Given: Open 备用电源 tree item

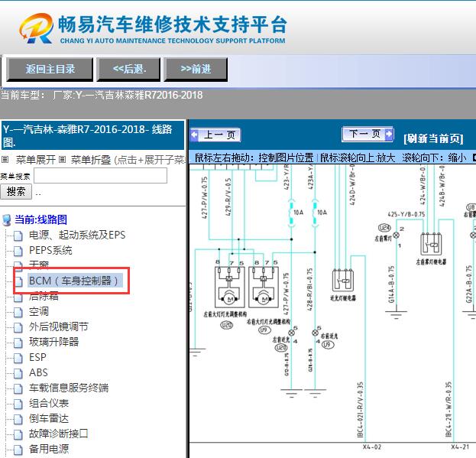Looking at the screenshot, I should tap(49, 449).
